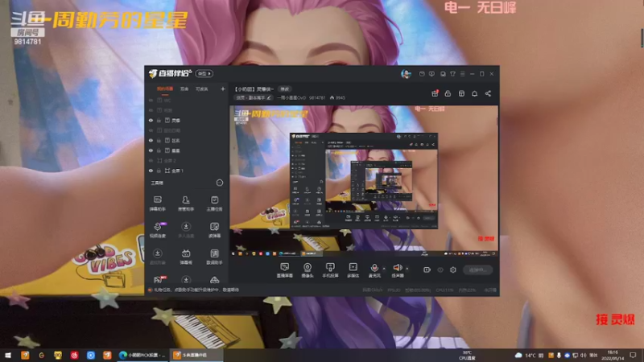Click the room number 9814781 text

[317, 97]
